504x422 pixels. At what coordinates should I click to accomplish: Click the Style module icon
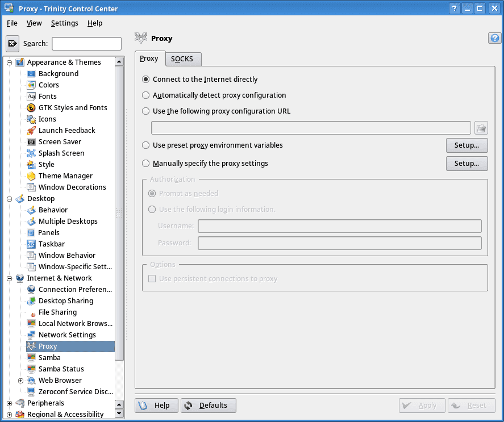point(31,165)
